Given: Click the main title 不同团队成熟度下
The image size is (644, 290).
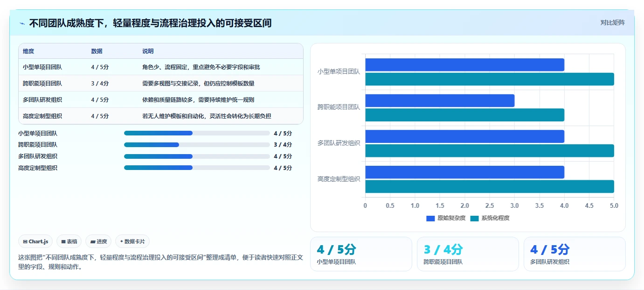Looking at the screenshot, I should 150,23.
